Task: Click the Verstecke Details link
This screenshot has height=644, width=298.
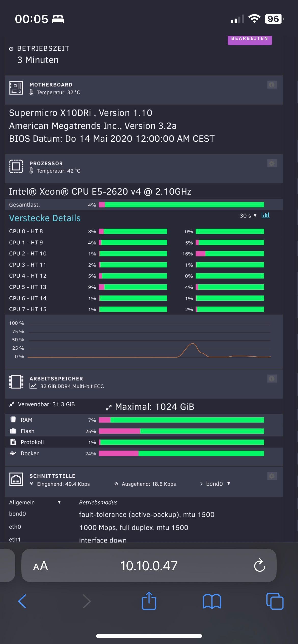Action: [x=45, y=218]
